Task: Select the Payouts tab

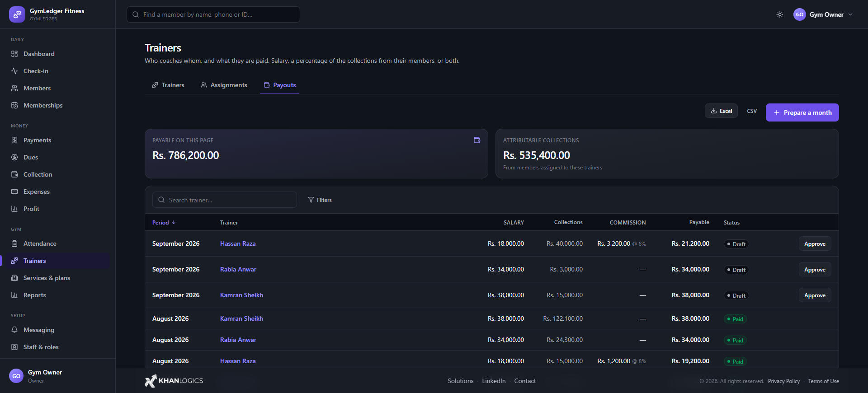Action: click(x=280, y=85)
